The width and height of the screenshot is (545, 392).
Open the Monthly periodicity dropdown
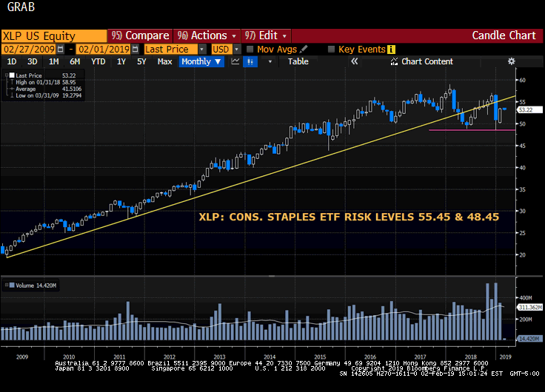[201, 61]
